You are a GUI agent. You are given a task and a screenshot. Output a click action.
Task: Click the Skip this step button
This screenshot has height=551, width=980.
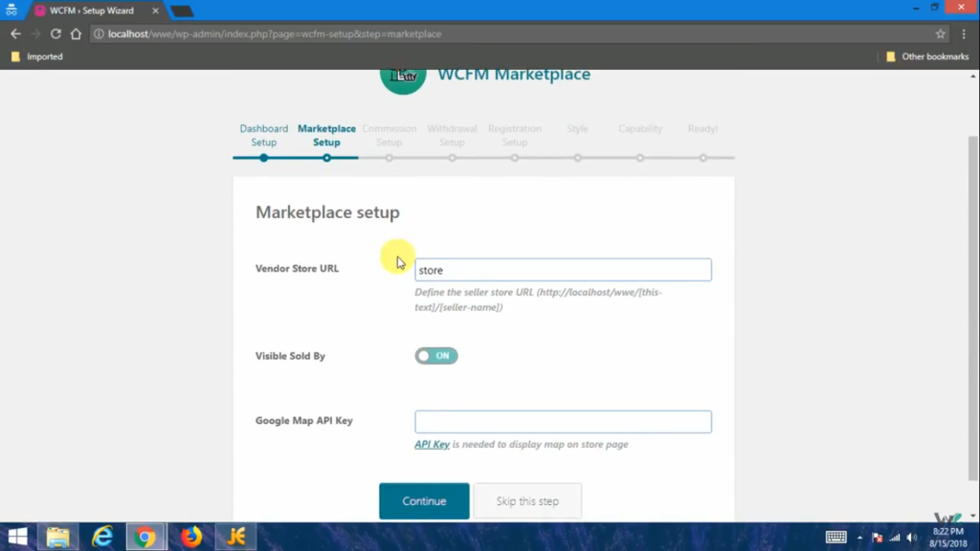pos(527,501)
